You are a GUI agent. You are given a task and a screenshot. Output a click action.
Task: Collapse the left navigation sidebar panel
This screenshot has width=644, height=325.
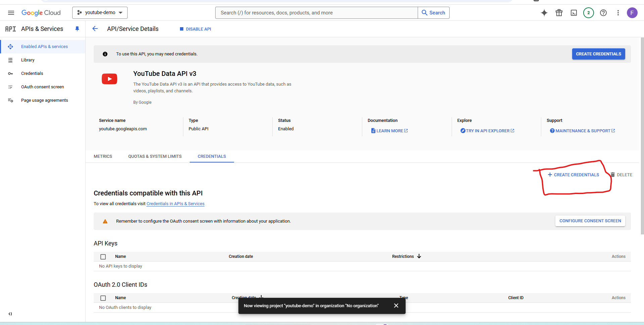point(10,314)
